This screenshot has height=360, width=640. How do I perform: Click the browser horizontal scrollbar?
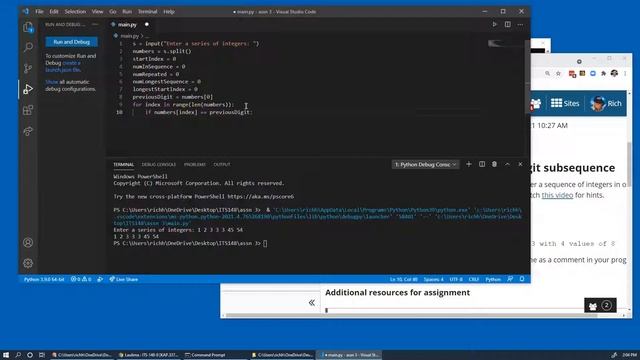pos(411,315)
